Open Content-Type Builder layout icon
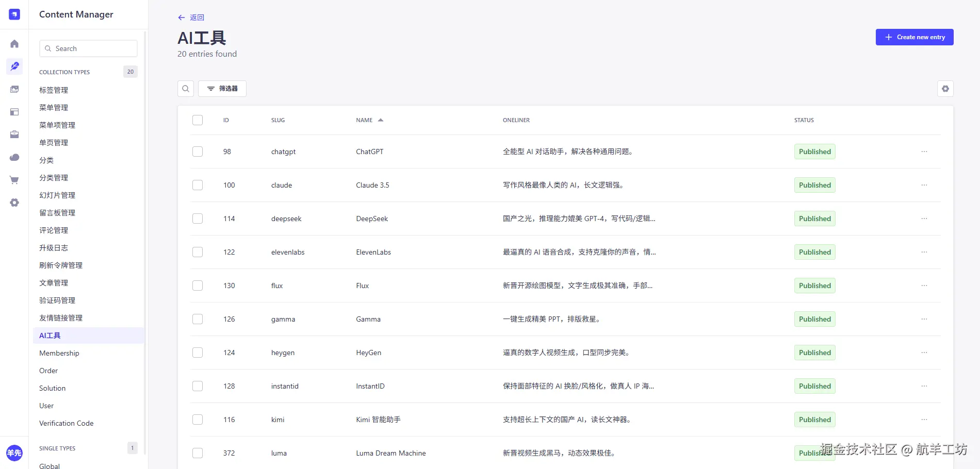Image resolution: width=980 pixels, height=469 pixels. pyautogui.click(x=14, y=112)
